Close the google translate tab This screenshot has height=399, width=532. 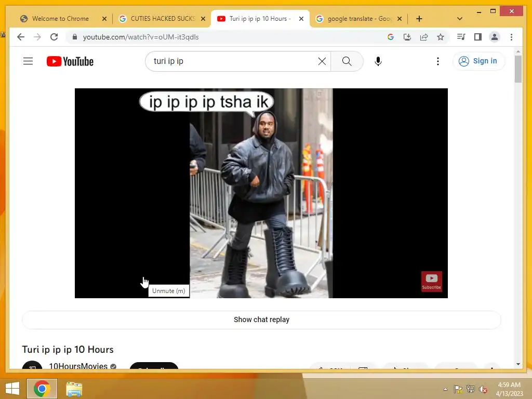click(400, 19)
